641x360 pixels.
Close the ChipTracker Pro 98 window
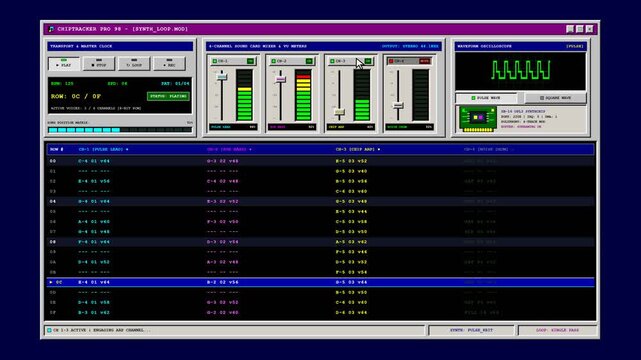pos(589,29)
